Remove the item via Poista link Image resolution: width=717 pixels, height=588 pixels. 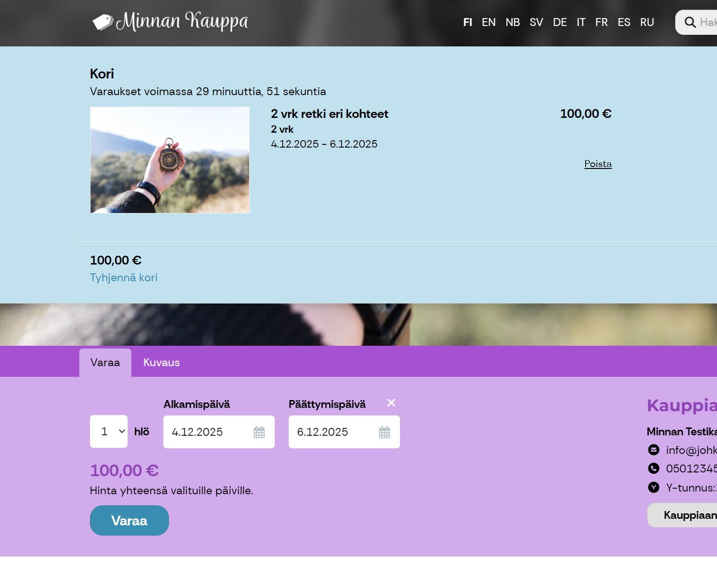point(598,164)
